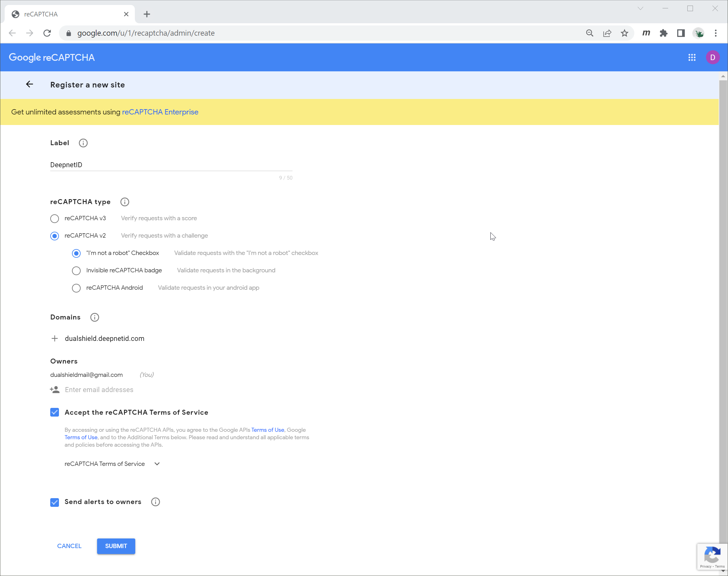The image size is (728, 576).
Task: Open the new tab plus button
Action: [x=147, y=14]
